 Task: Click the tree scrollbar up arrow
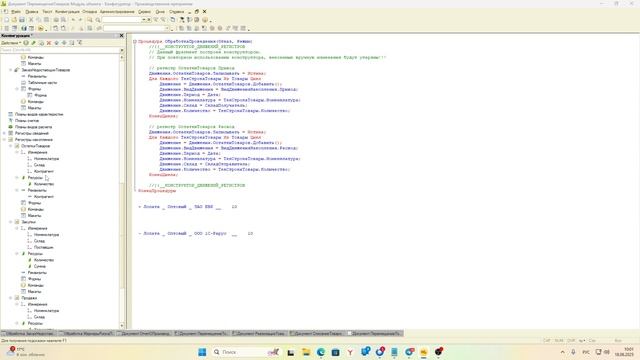coord(122,58)
